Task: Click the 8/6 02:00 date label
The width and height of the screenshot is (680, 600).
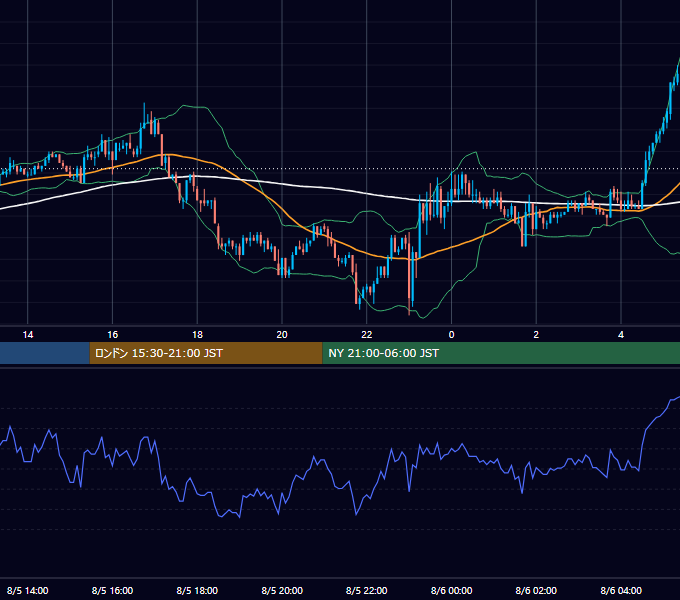Action: [x=536, y=590]
